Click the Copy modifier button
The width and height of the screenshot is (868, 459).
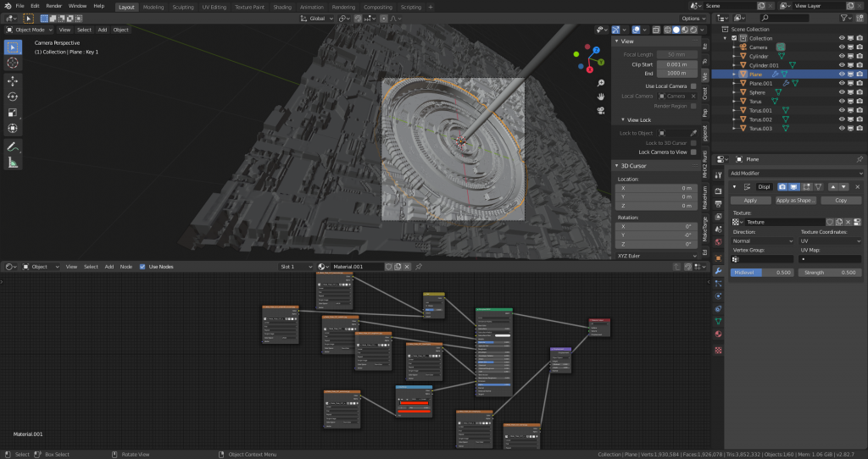(841, 201)
